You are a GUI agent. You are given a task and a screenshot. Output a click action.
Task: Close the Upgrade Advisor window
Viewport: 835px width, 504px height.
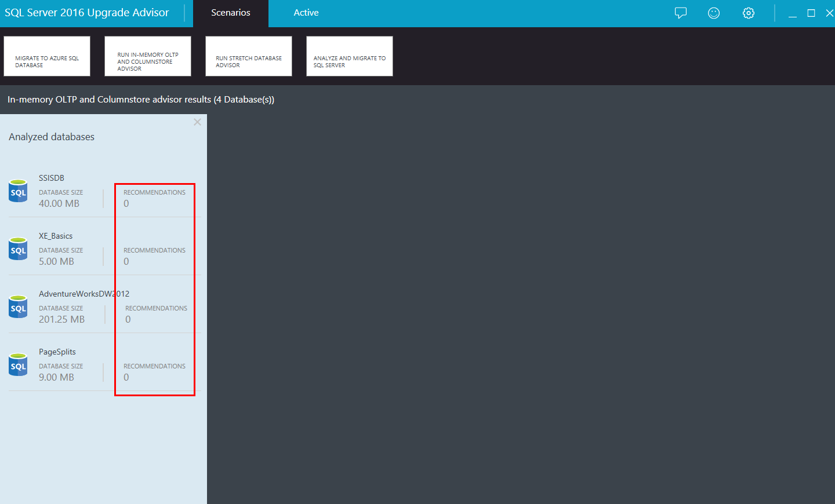click(830, 13)
